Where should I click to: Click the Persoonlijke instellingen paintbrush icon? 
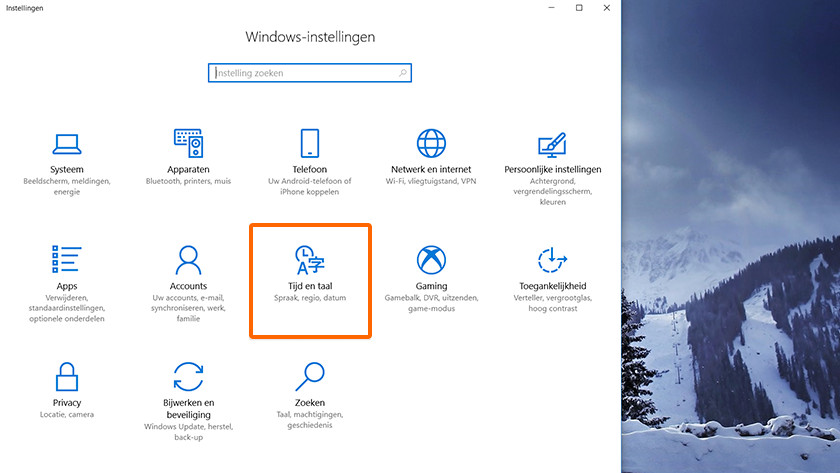553,143
